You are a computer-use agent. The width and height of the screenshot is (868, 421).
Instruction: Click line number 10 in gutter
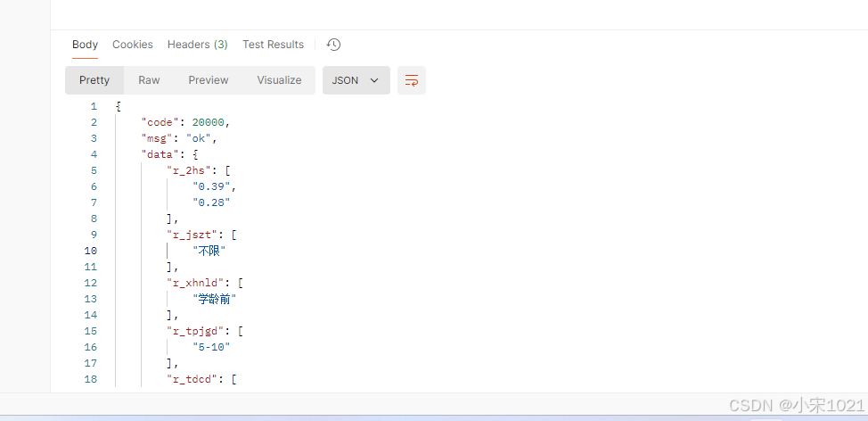pos(91,251)
